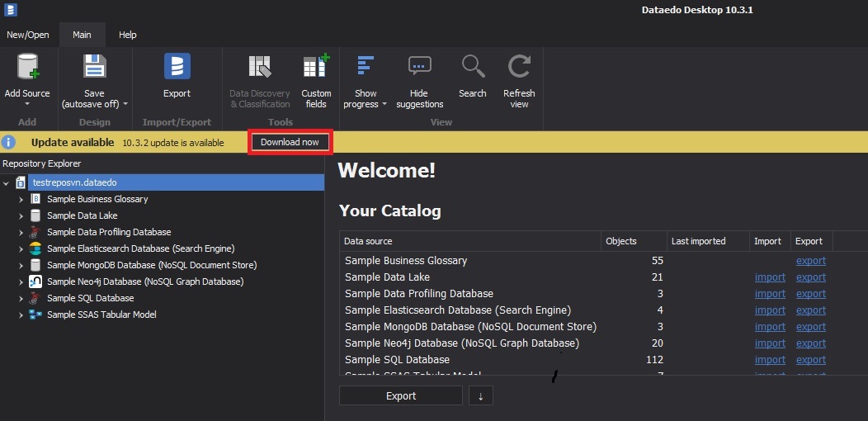
Task: Click the Sample SQL Database tree icon
Action: click(35, 298)
